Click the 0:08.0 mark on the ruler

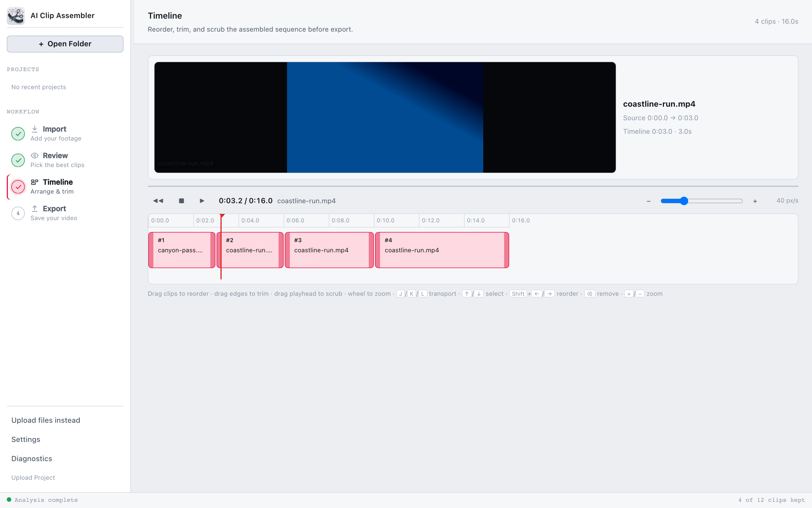click(x=340, y=220)
